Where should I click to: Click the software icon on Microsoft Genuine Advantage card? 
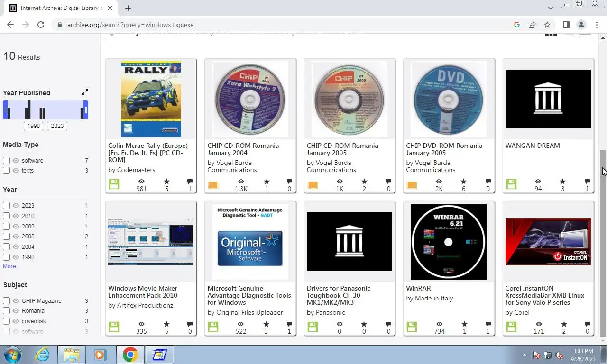213,327
